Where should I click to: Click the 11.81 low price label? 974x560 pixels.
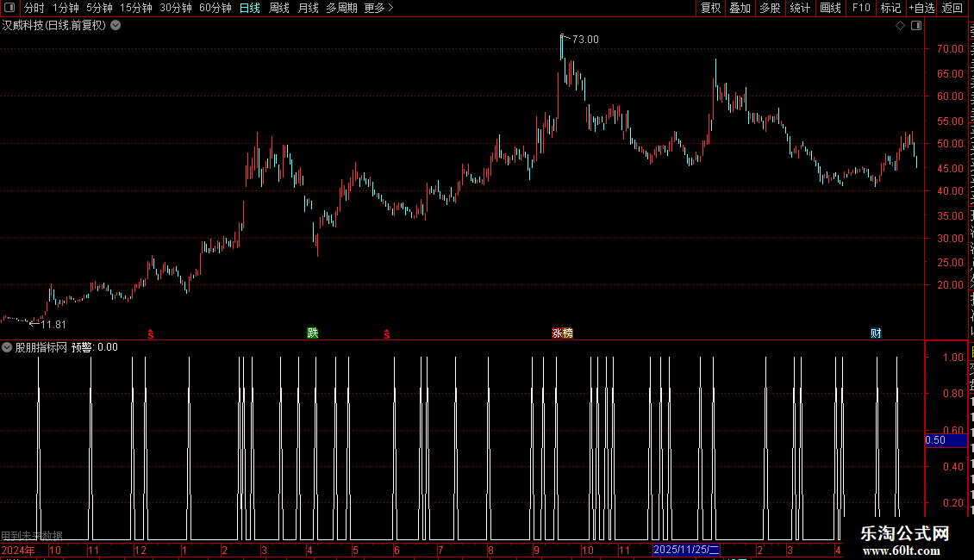53,324
